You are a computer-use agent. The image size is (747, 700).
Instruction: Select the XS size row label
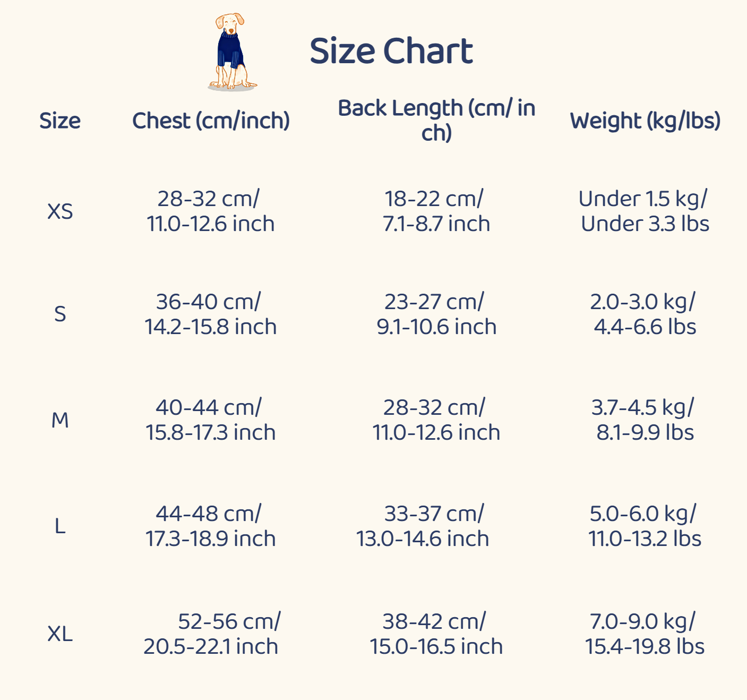tap(60, 211)
